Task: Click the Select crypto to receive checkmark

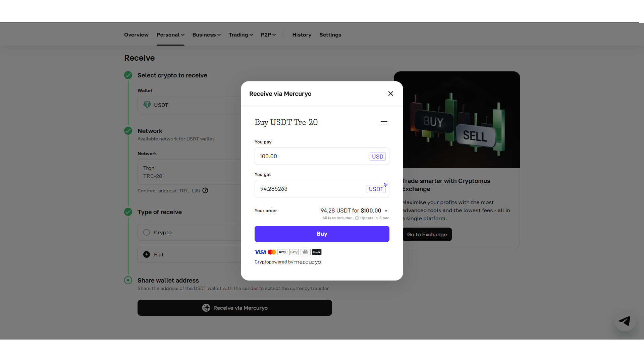Action: [x=128, y=75]
